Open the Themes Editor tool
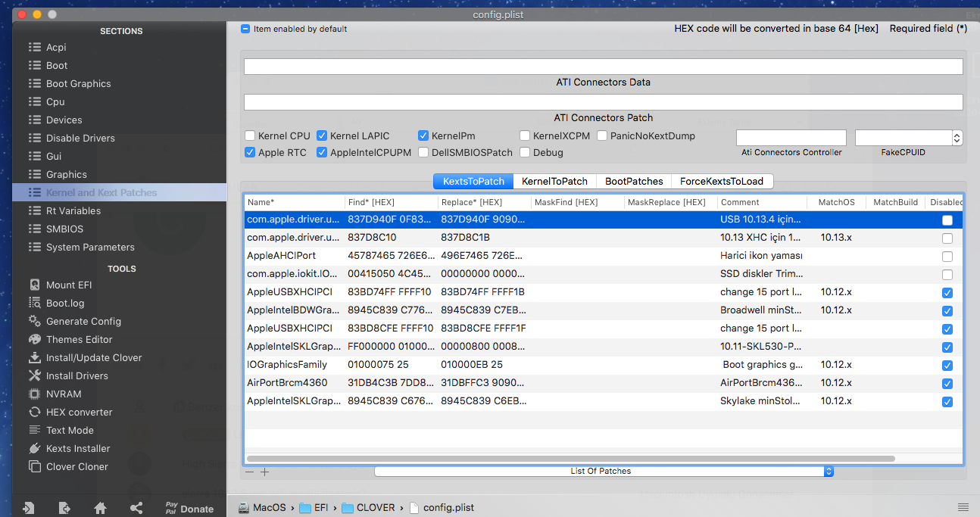Screen dimensions: 980x517 tap(79, 339)
